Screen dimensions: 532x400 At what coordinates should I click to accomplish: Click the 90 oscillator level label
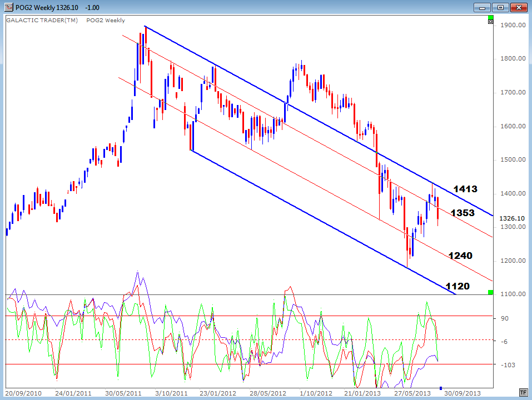[x=505, y=318]
